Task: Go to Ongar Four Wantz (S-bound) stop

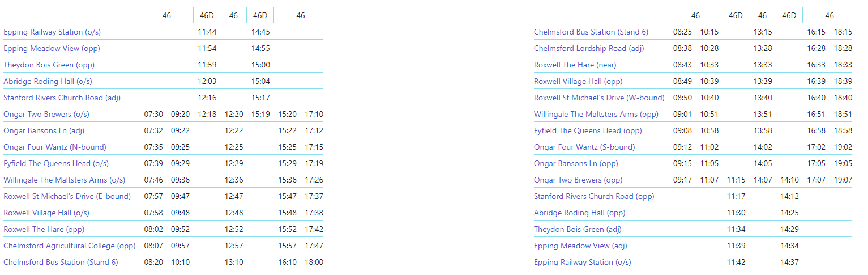Action: click(584, 147)
